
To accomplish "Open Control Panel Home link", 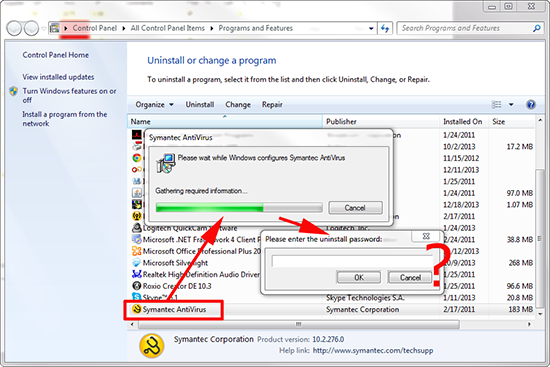I will click(x=55, y=55).
